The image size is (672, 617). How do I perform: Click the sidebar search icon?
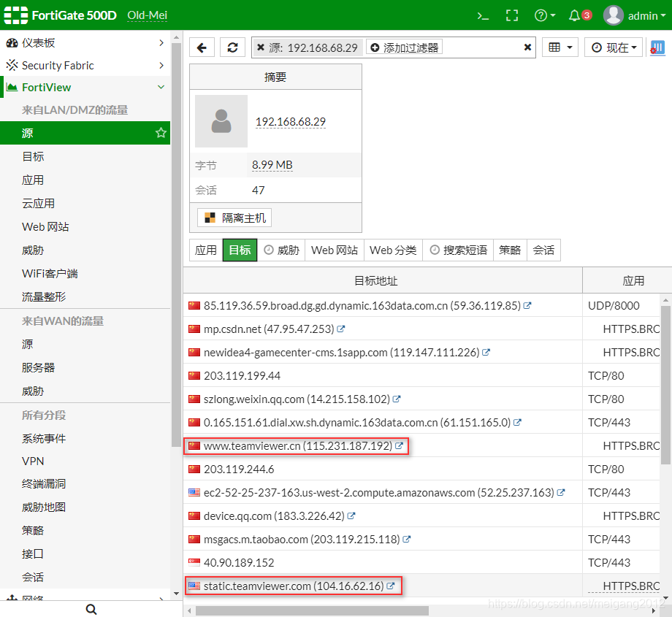[x=91, y=609]
